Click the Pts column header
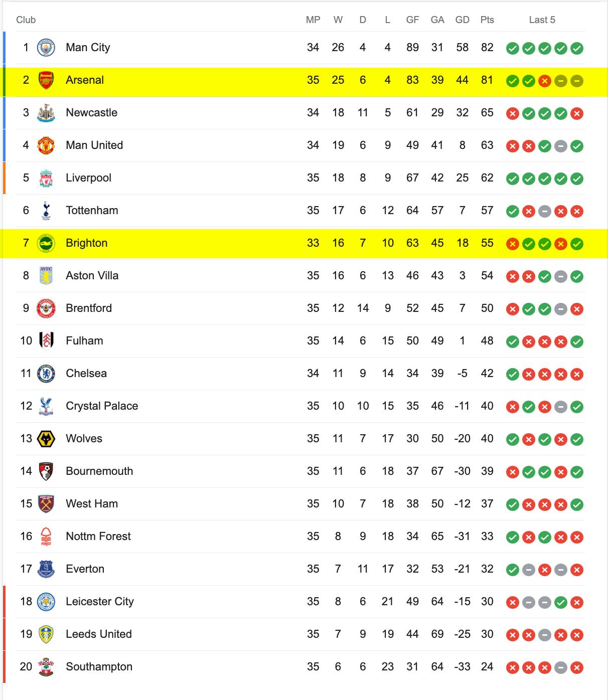Image resolution: width=608 pixels, height=700 pixels. (487, 20)
